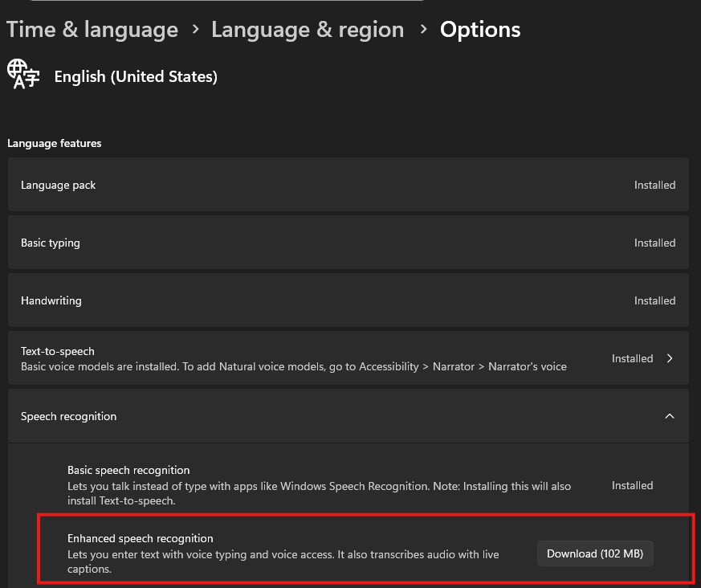Click Installed status for Handwriting
Screen dimensions: 701x588
click(654, 300)
